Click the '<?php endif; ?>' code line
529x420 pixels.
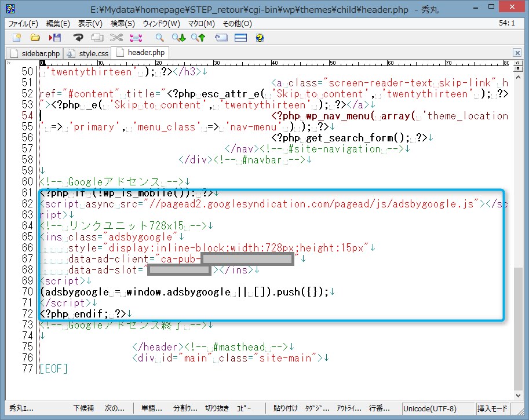pos(83,314)
